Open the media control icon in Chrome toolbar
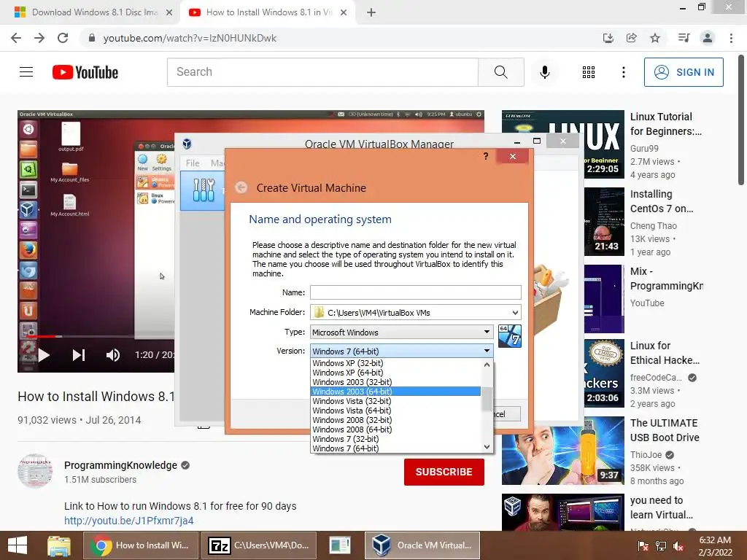 (684, 38)
